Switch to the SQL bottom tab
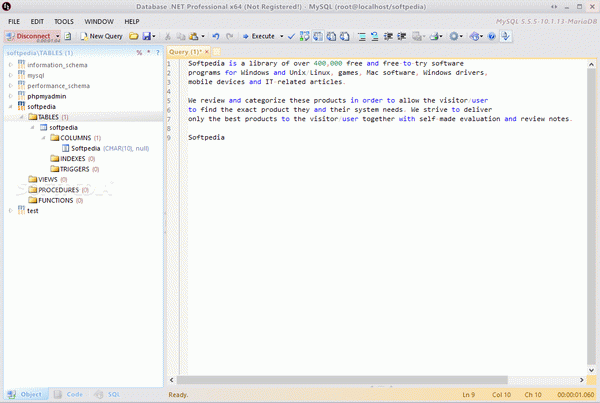 (108, 394)
